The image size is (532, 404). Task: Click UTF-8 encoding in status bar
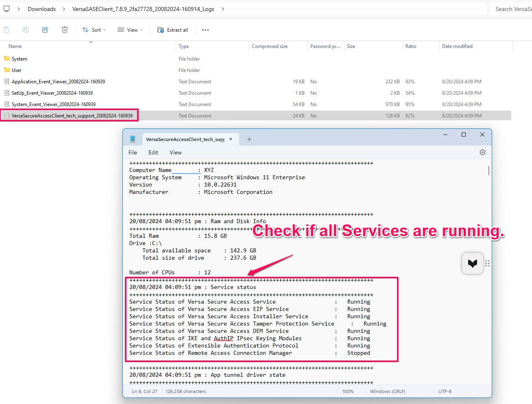[445, 391]
